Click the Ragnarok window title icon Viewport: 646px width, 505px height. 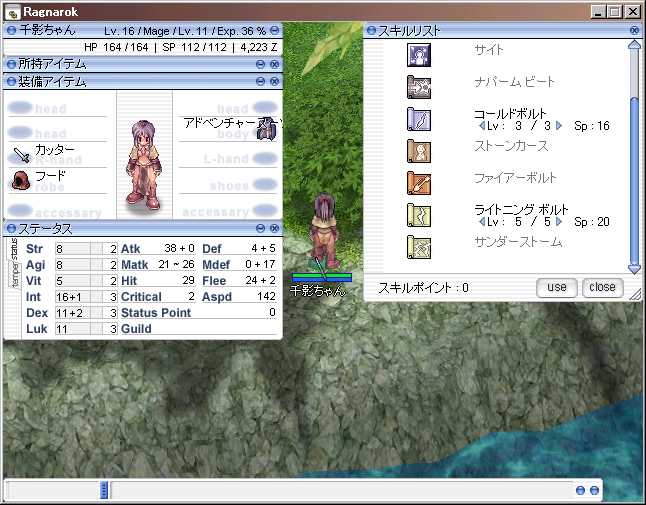12,12
